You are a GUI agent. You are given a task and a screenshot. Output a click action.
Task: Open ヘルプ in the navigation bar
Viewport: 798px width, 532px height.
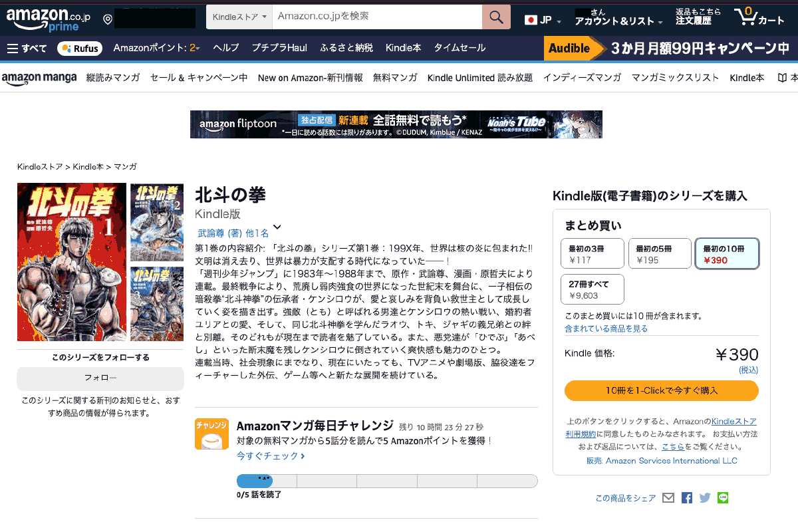click(225, 48)
